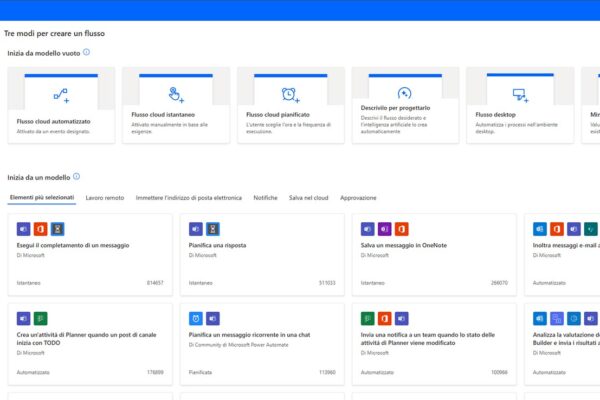Click usage count 266070
Screen dimensions: 600x400
[x=499, y=283]
